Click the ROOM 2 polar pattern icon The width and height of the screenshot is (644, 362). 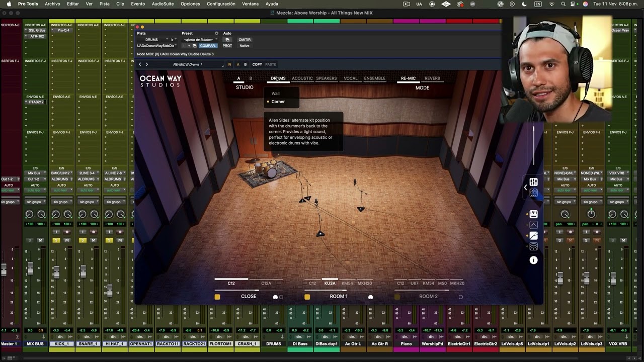460,297
